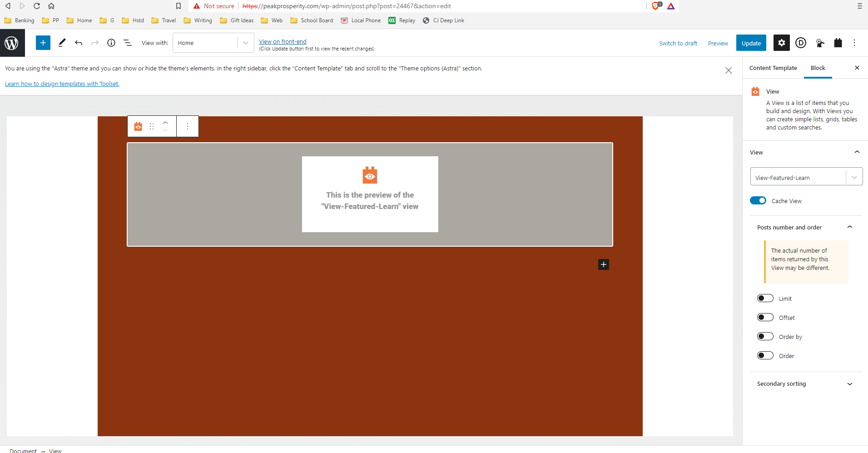Screen dimensions: 868x453
Task: Click the Document breadcrumb
Action: pos(23,450)
